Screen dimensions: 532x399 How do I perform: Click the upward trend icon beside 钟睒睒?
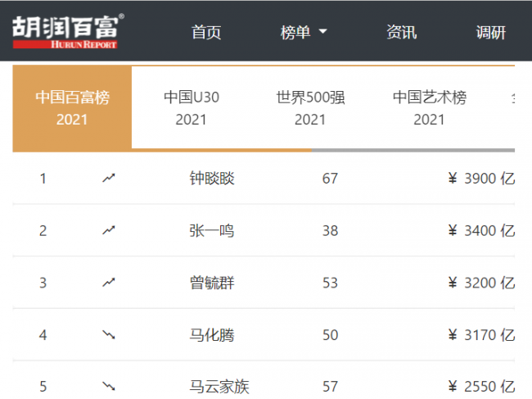(108, 178)
